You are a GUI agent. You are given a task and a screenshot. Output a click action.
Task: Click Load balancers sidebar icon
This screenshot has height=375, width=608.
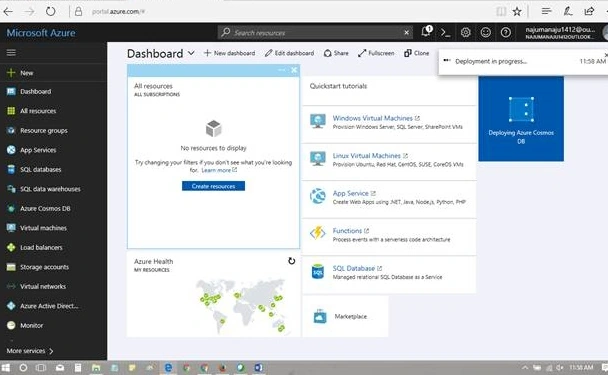(11, 247)
